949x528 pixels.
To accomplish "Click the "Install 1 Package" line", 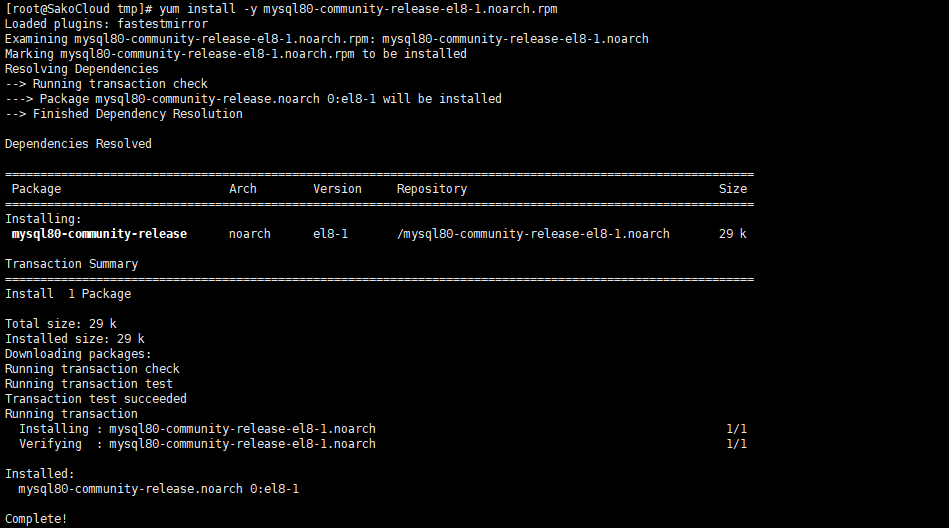I will 68,294.
